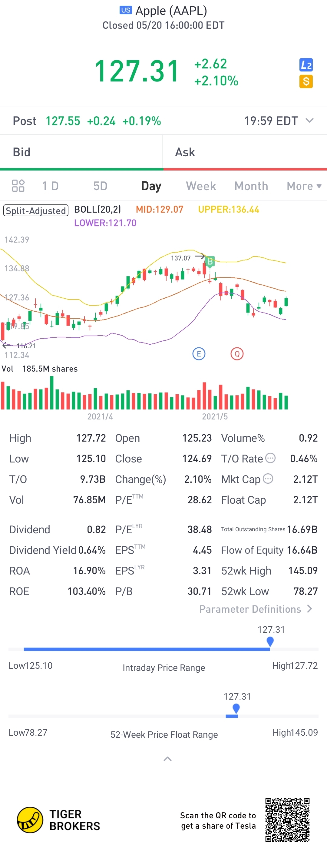Switch to the 5D chart tab

click(x=100, y=186)
